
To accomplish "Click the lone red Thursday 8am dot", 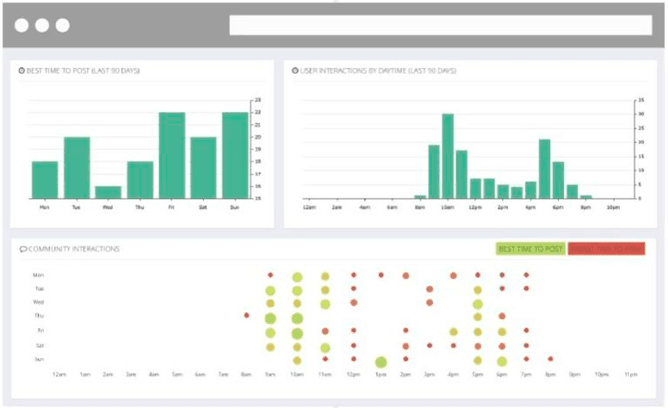I will 246,316.
